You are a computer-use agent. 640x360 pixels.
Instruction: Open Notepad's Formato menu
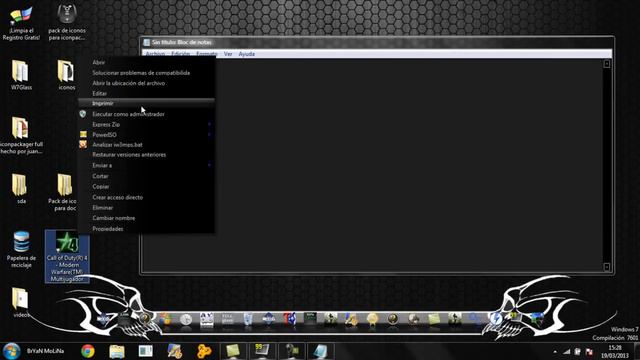[x=207, y=54]
